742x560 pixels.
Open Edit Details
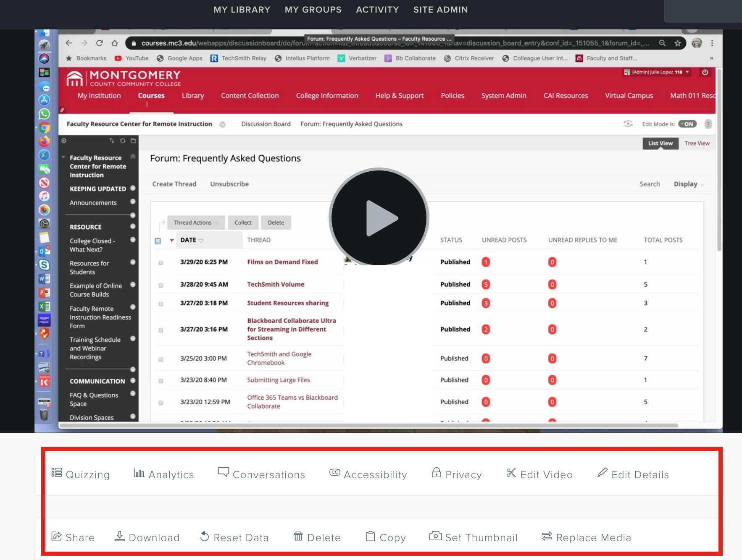tap(633, 474)
